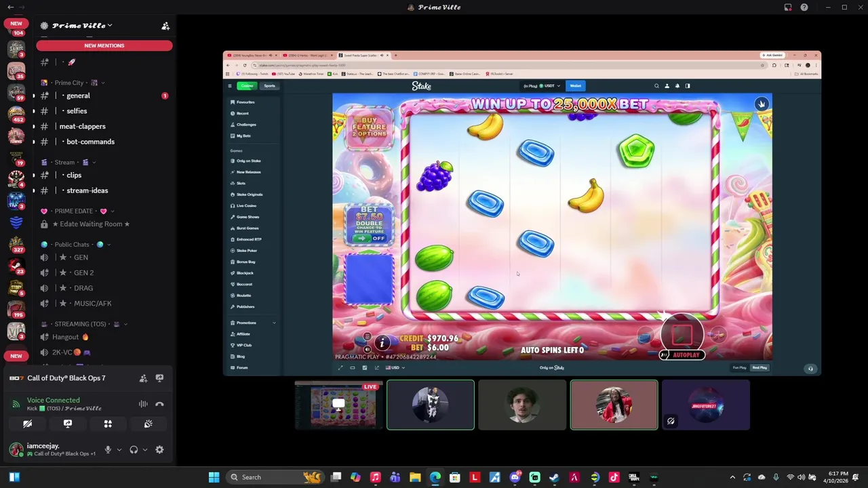Open Live Casino in Stake sidebar
The width and height of the screenshot is (868, 488).
coord(254,206)
